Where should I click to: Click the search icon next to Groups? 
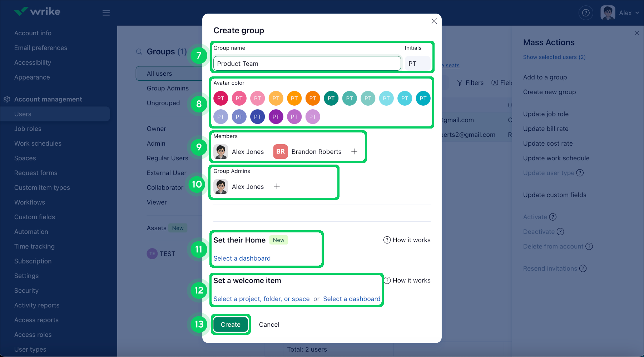[x=139, y=51]
